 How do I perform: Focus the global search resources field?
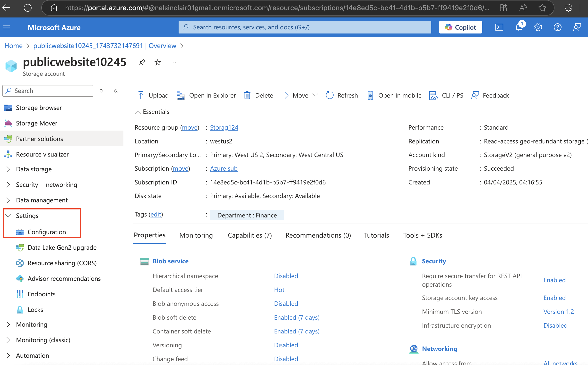[305, 27]
